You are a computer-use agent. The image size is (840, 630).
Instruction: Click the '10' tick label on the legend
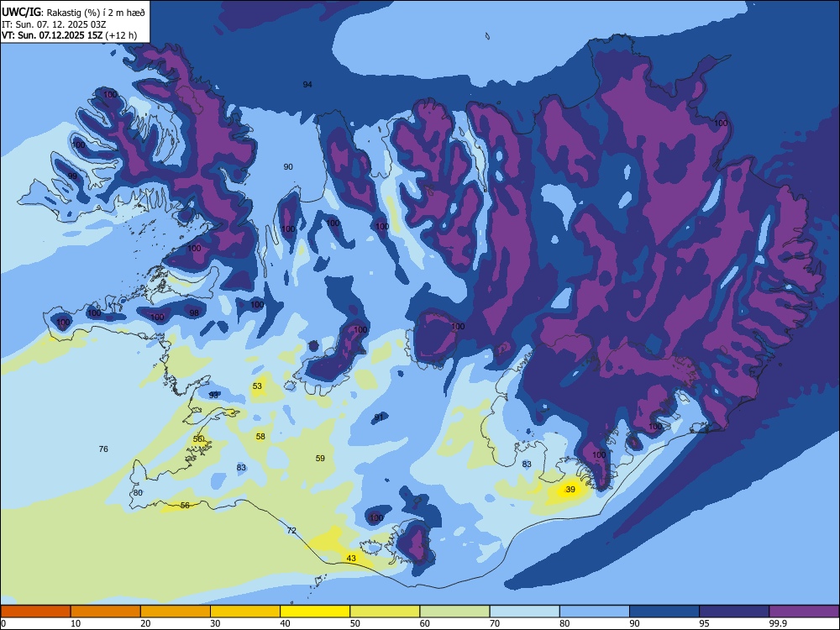click(x=76, y=623)
